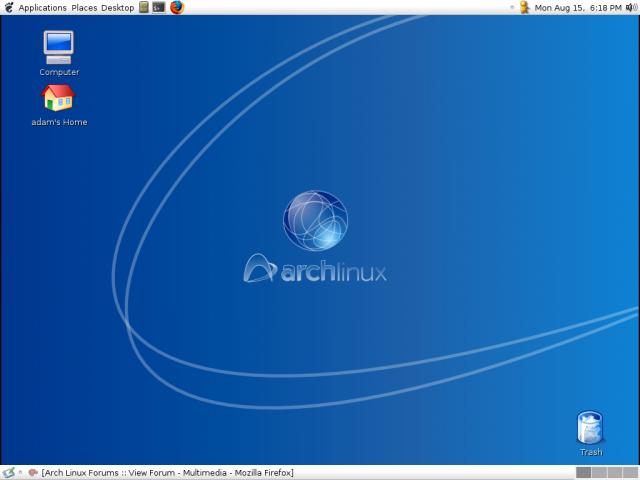Open the Applications menu
The height and width of the screenshot is (480, 640).
pyautogui.click(x=42, y=8)
